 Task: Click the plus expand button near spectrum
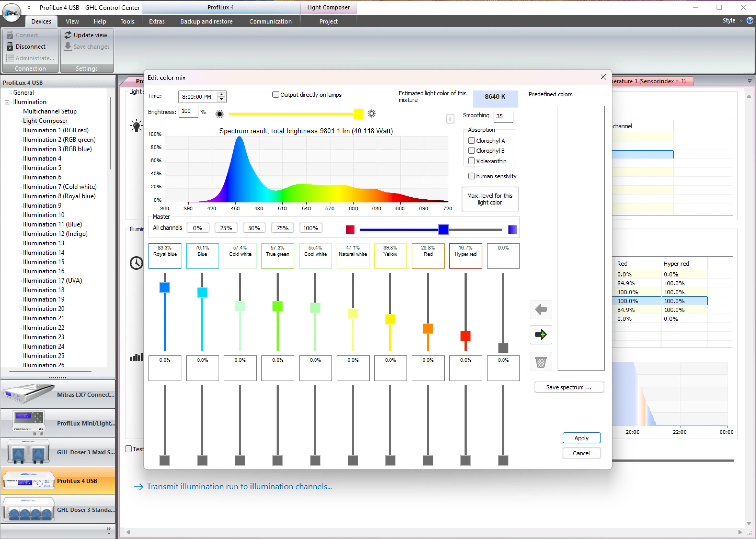450,119
